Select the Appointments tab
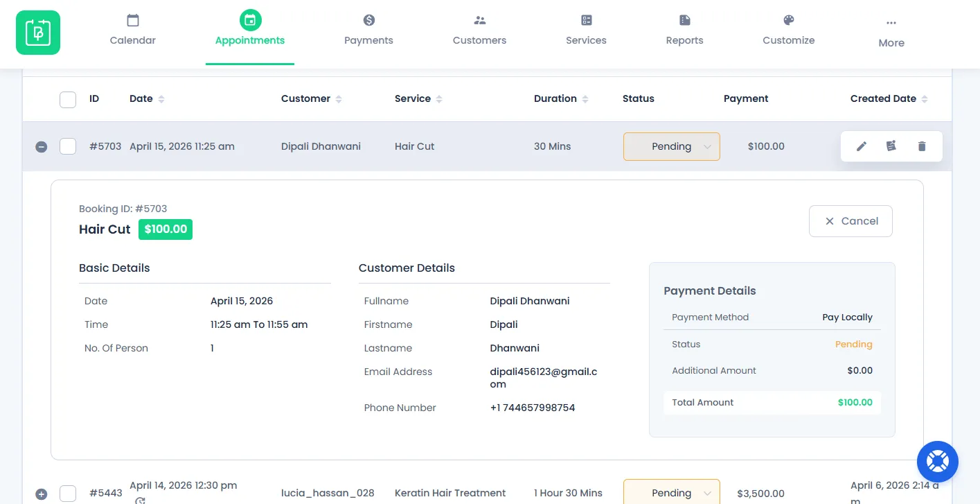The height and width of the screenshot is (504, 980). coord(250,40)
